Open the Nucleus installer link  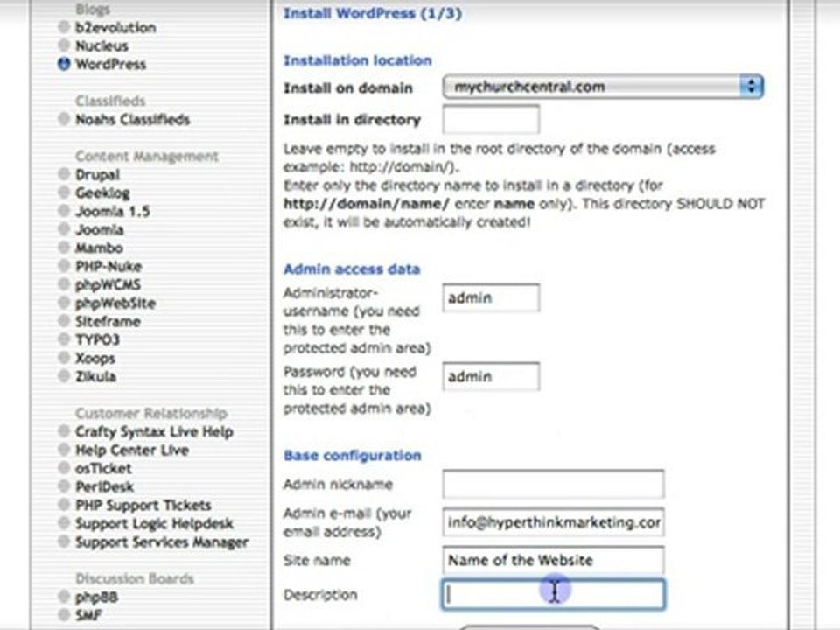coord(101,46)
